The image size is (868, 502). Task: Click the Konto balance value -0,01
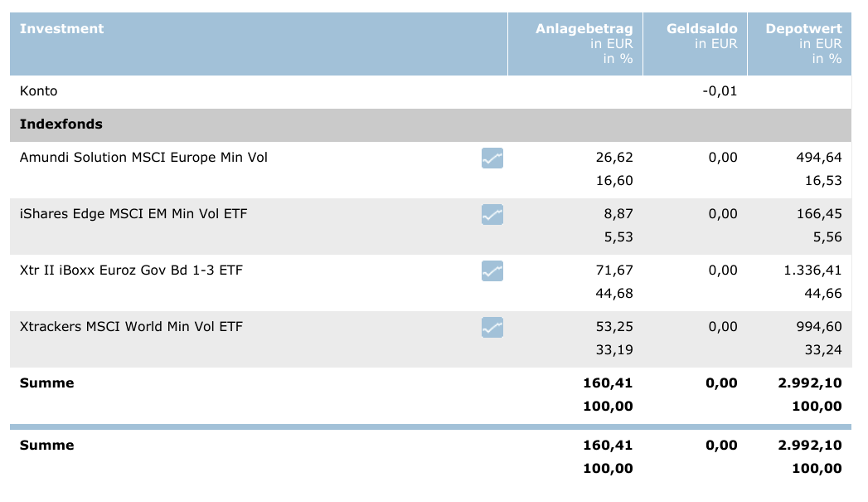[x=720, y=91]
